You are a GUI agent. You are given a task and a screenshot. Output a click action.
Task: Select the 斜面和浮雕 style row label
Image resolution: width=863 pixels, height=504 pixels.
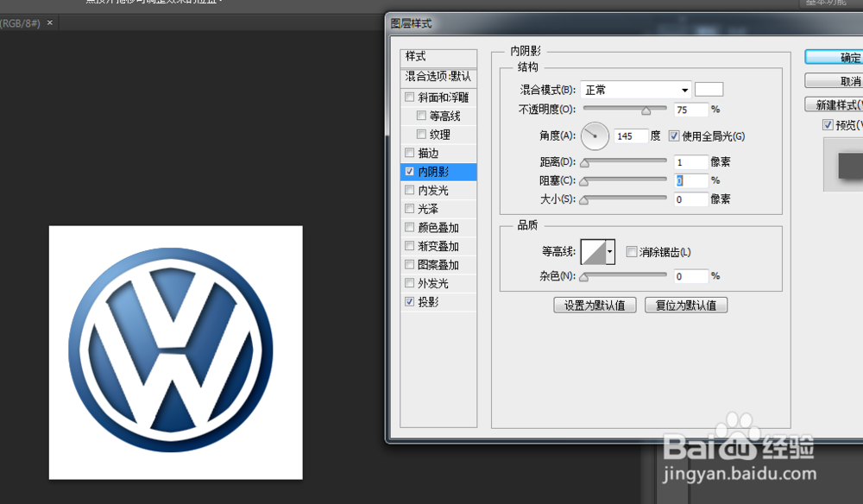443,98
